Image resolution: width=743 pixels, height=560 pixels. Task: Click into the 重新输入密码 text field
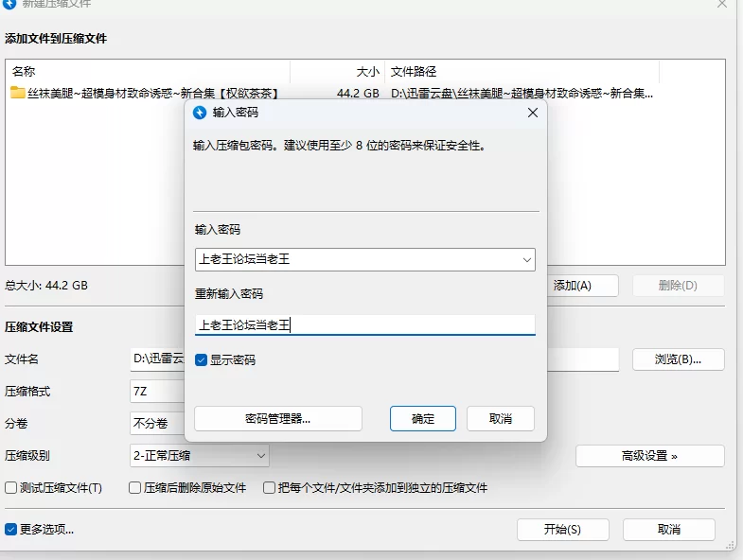pyautogui.click(x=364, y=324)
